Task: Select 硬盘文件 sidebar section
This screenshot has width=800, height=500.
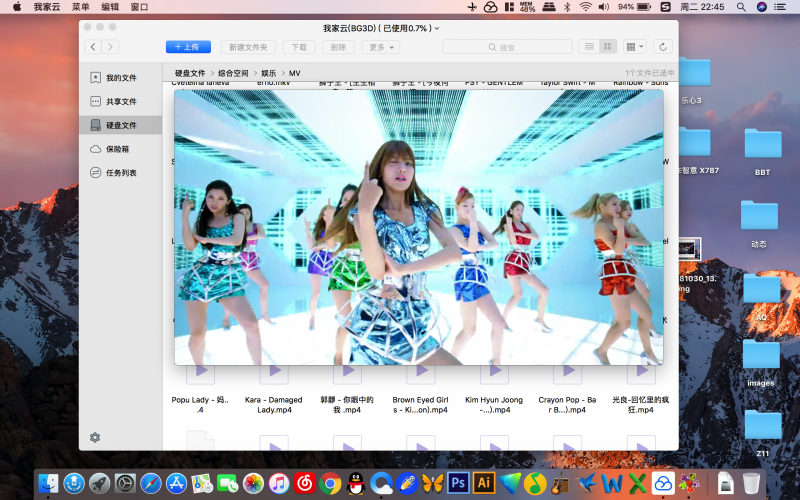Action: [120, 125]
